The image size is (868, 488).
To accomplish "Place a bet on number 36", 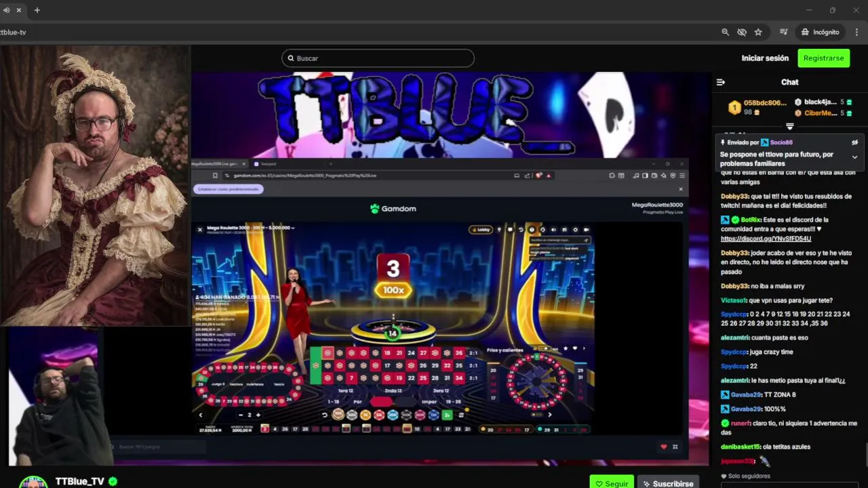I will 459,352.
